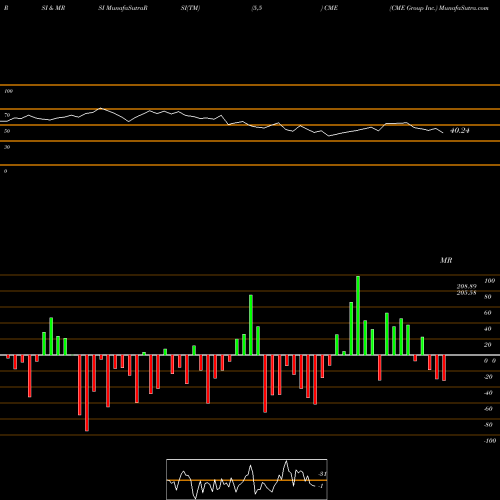Image resolution: width=500 pixels, height=500 pixels.
Task: Click the longest red MR histogram bar
Action: 87,393
